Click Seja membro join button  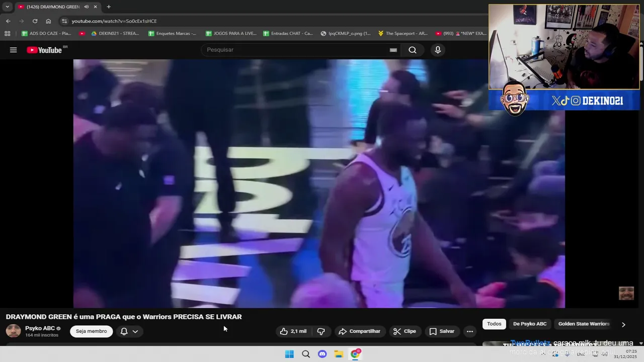92,331
